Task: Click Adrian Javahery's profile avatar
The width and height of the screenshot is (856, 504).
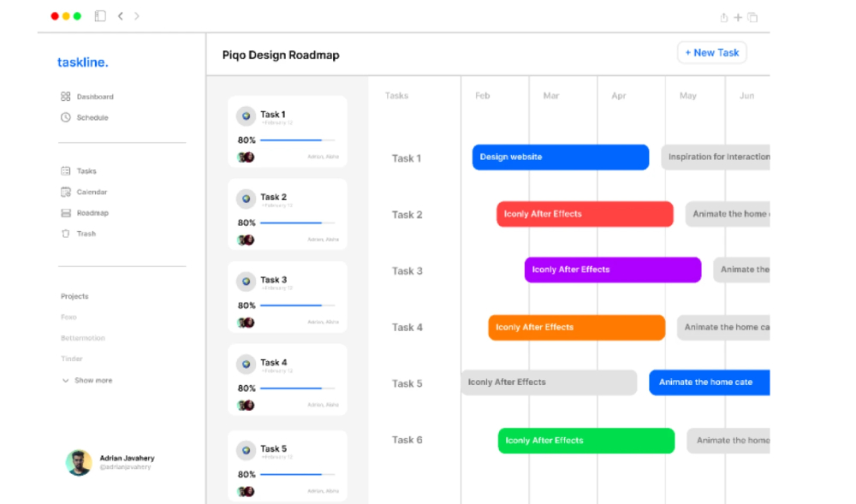Action: coord(79,464)
